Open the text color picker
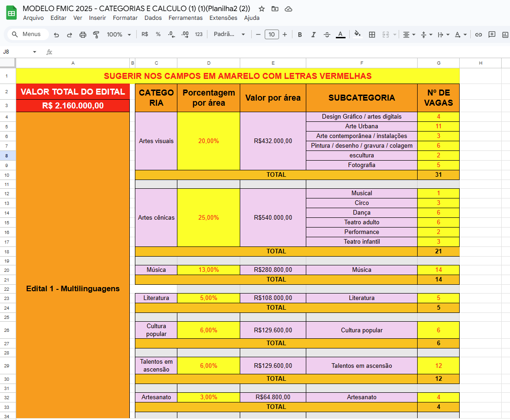Viewport: 510px width, 420px height. (340, 35)
